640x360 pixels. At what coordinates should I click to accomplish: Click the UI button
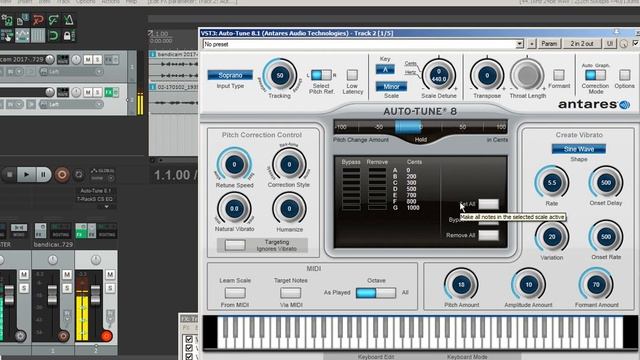610,44
